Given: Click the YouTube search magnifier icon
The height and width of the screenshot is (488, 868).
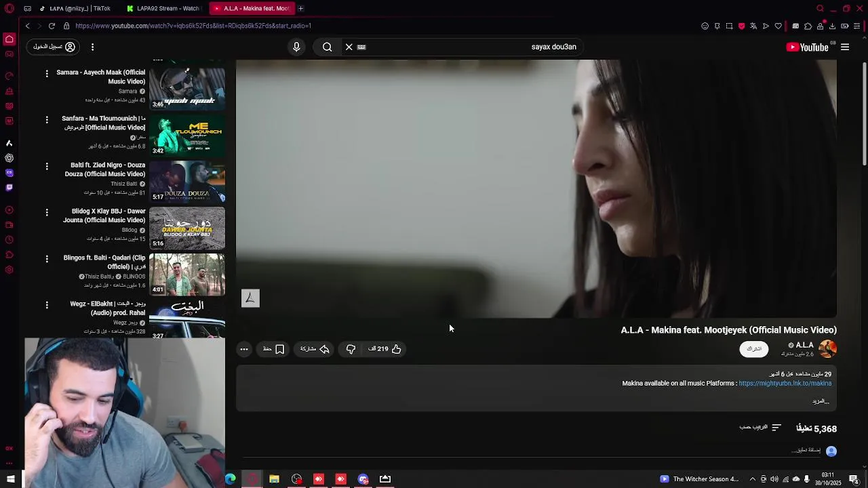Looking at the screenshot, I should click(x=328, y=47).
